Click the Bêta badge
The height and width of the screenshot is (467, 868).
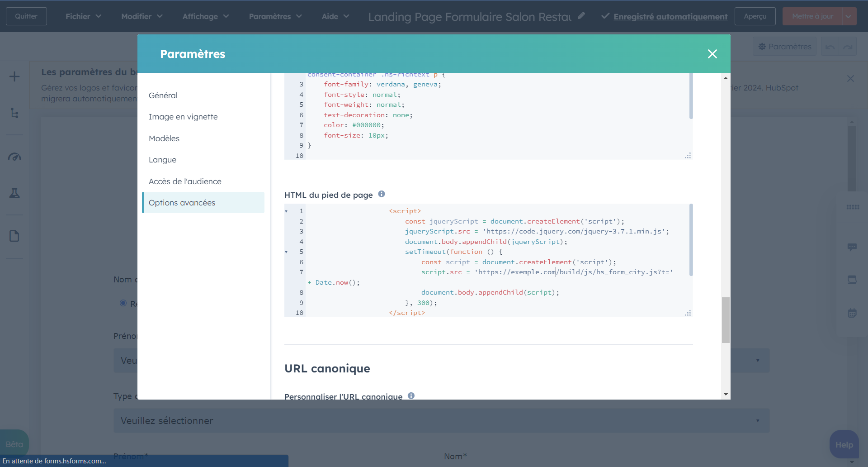coord(14,444)
